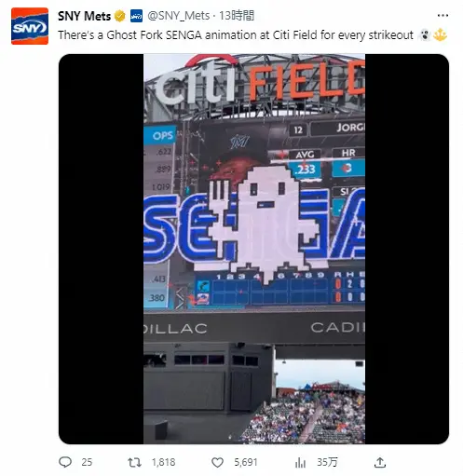Click the 35万 view count

[x=327, y=462]
